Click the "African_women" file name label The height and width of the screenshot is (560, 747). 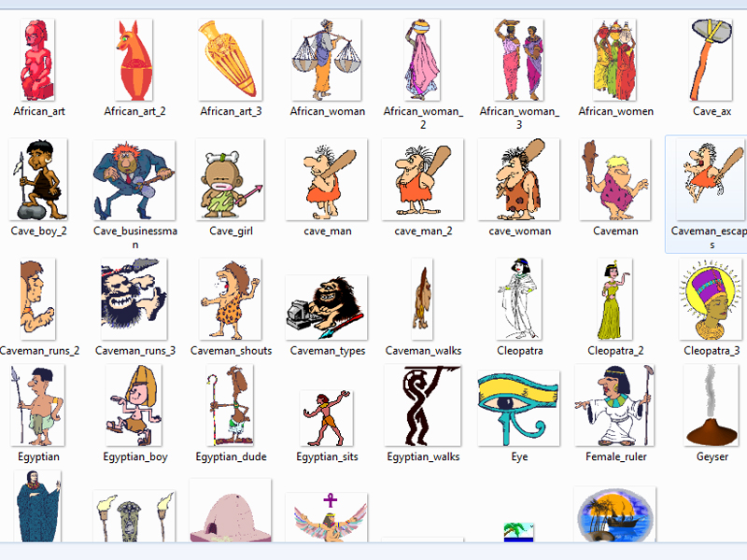tap(616, 111)
